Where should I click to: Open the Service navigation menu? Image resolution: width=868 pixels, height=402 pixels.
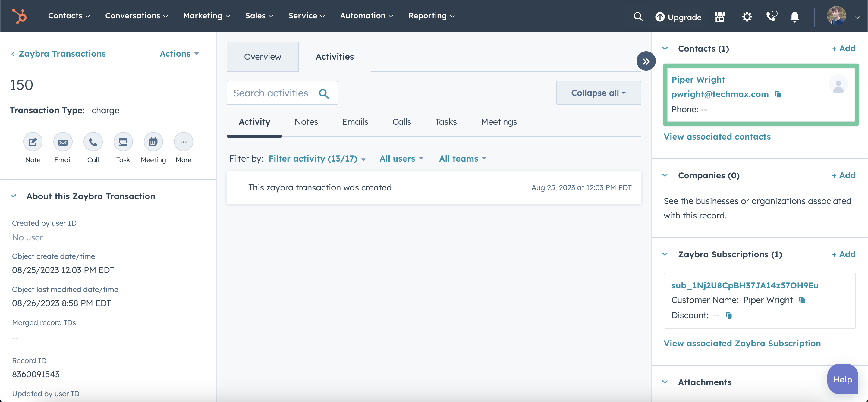(x=306, y=16)
